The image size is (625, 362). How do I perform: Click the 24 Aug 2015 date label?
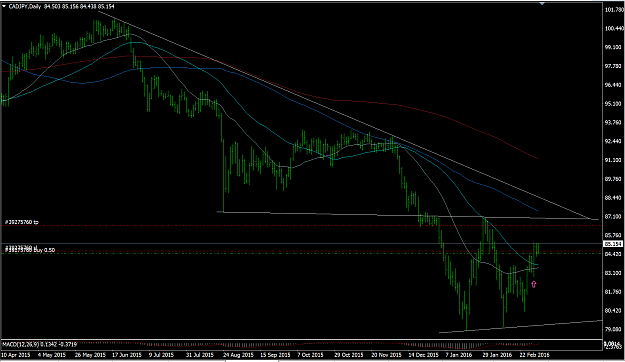[x=238, y=355]
